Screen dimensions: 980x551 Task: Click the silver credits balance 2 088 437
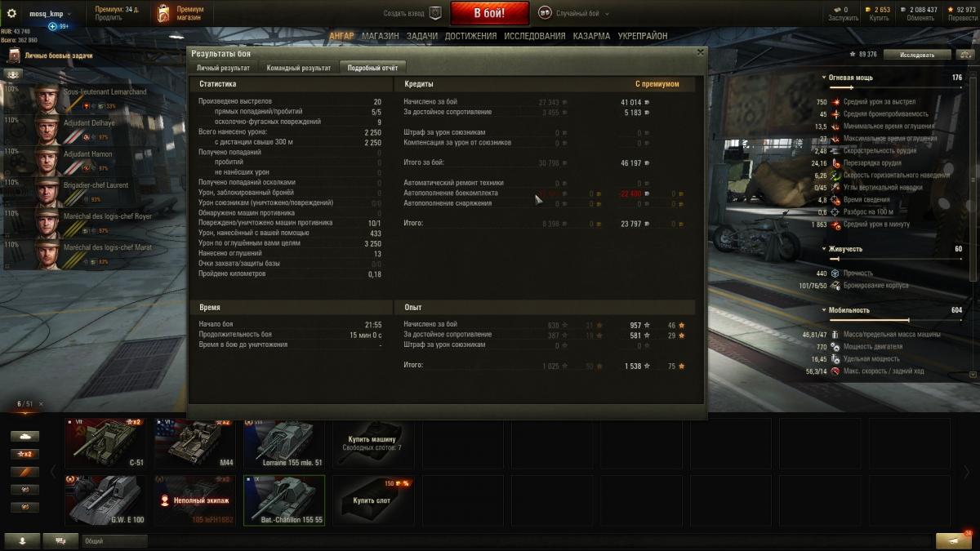tap(919, 10)
